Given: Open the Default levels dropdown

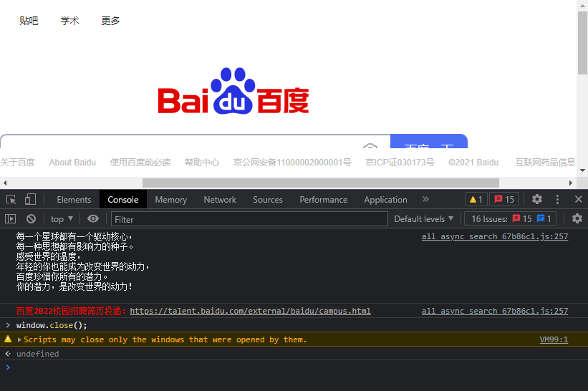Looking at the screenshot, I should [x=424, y=219].
